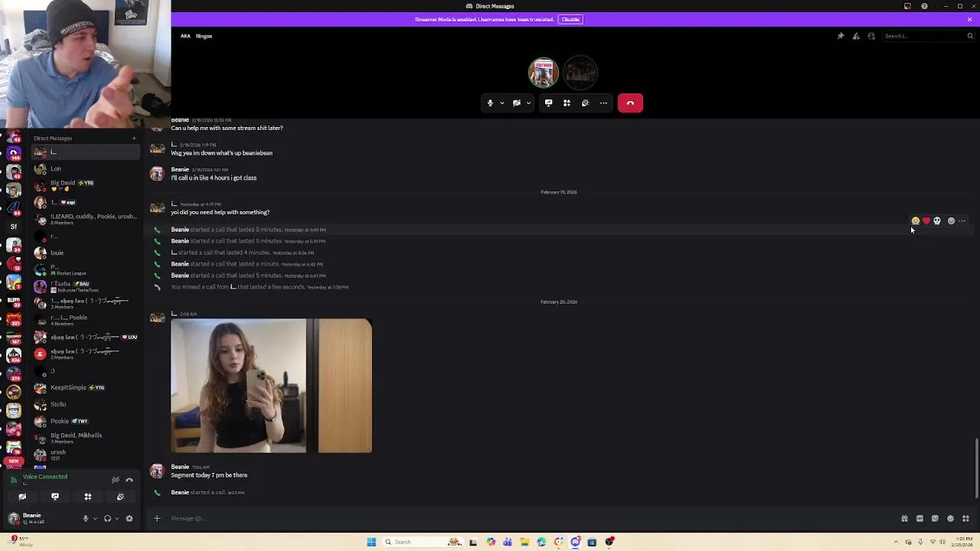980x551 pixels.
Task: Open apps launcher in message bar
Action: pyautogui.click(x=965, y=519)
